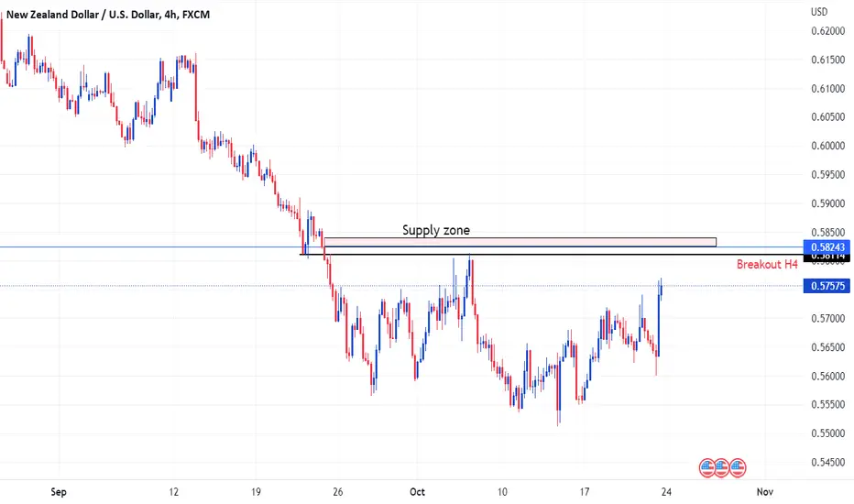Click the 0.54500 price axis label

tap(827, 463)
